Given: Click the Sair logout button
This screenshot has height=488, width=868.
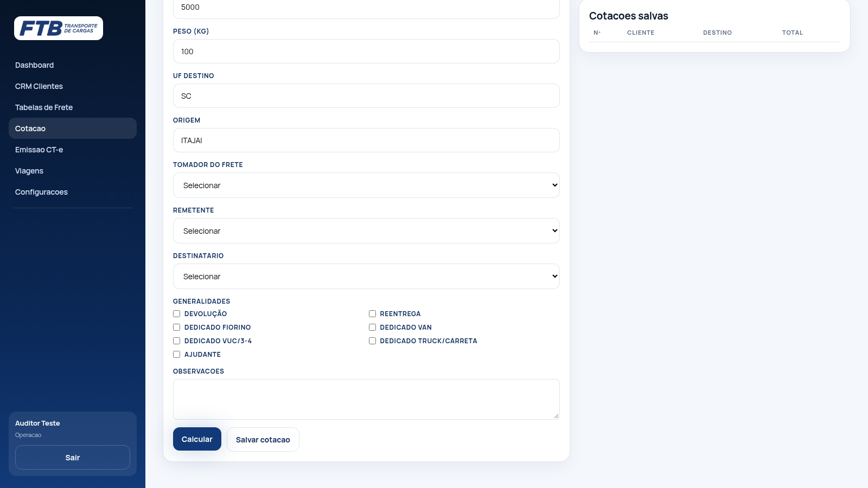Looking at the screenshot, I should coord(73,458).
